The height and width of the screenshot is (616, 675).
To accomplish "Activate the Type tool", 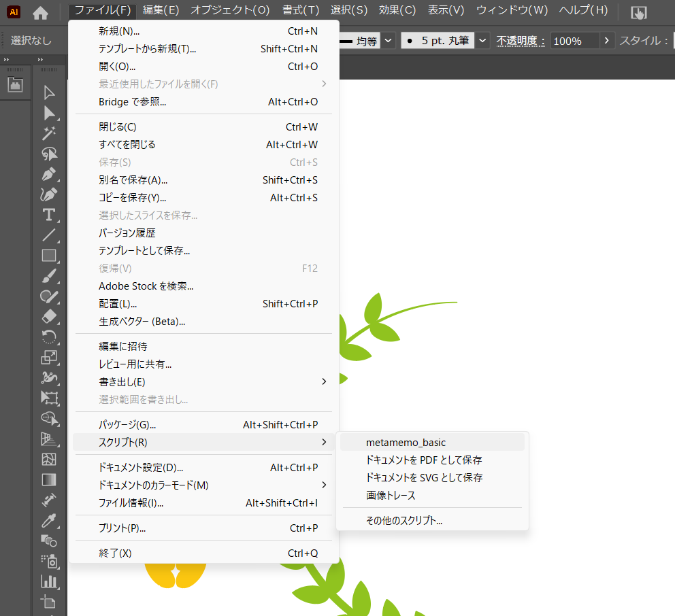I will (49, 215).
